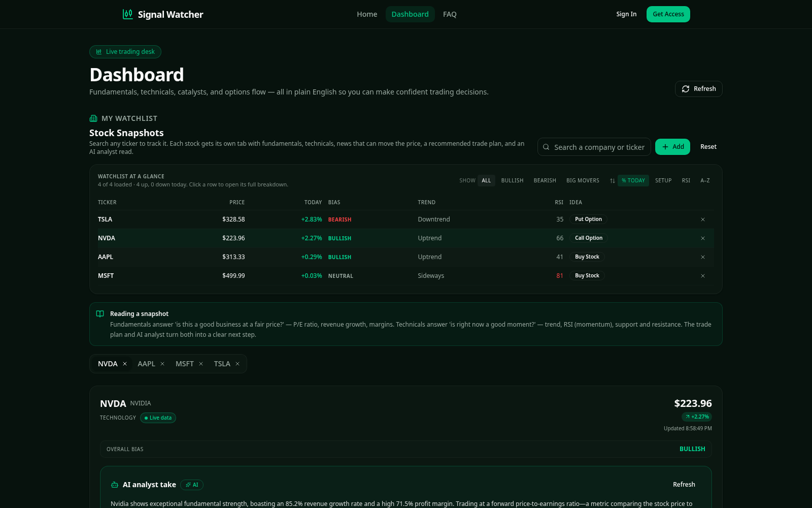Close the AAPL stock tab
812x508 pixels.
coord(162,364)
